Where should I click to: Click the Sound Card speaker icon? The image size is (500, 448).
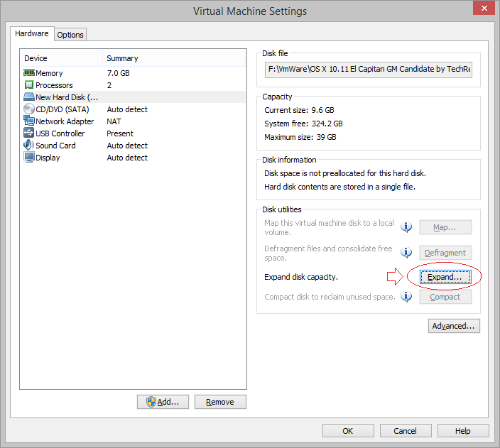point(28,145)
